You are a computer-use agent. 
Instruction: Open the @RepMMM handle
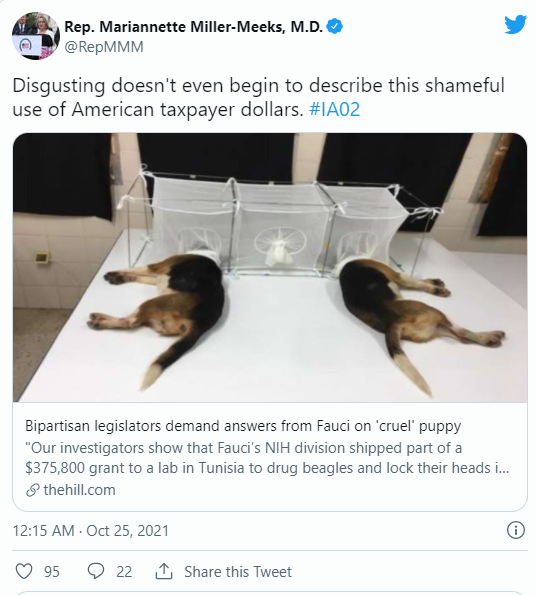click(x=104, y=47)
